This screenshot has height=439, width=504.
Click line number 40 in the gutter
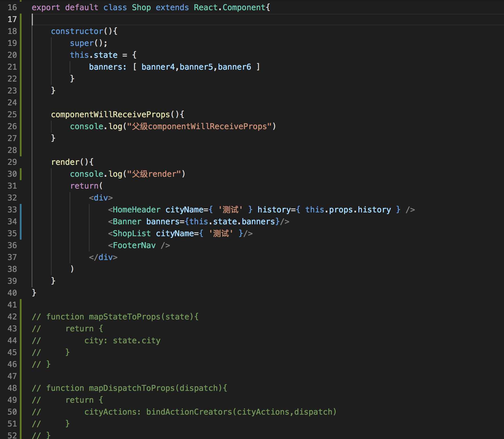coord(12,293)
